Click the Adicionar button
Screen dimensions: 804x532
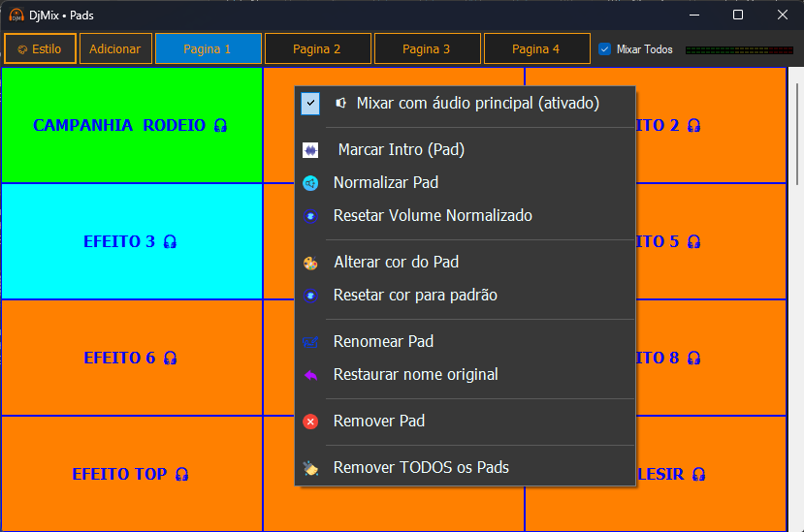[x=115, y=48]
